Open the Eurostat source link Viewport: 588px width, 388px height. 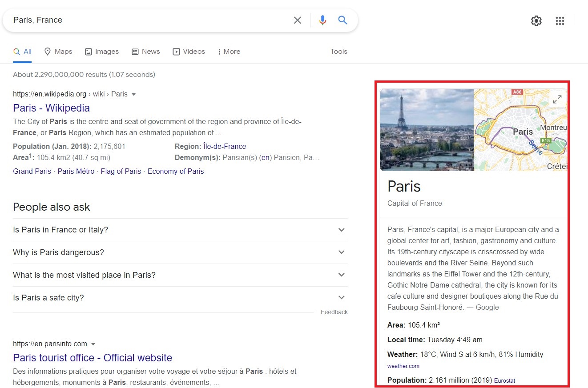pyautogui.click(x=505, y=380)
